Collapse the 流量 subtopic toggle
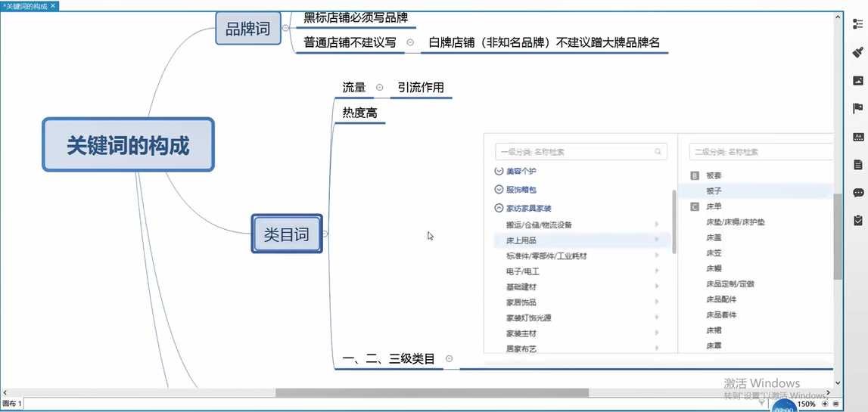This screenshot has width=868, height=412. (x=380, y=88)
